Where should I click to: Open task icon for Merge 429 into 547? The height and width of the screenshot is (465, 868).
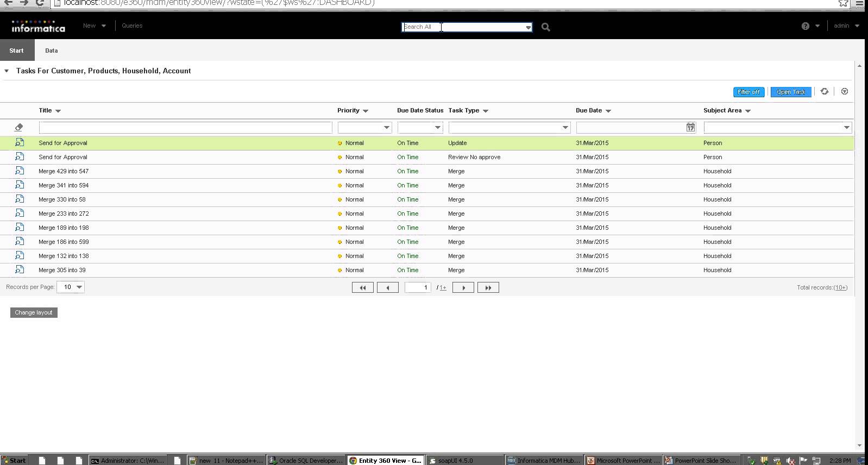coord(20,171)
